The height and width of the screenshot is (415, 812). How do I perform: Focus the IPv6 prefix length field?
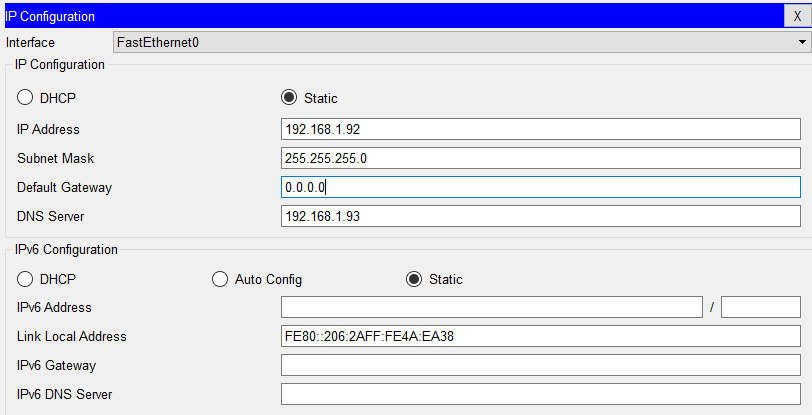[761, 307]
